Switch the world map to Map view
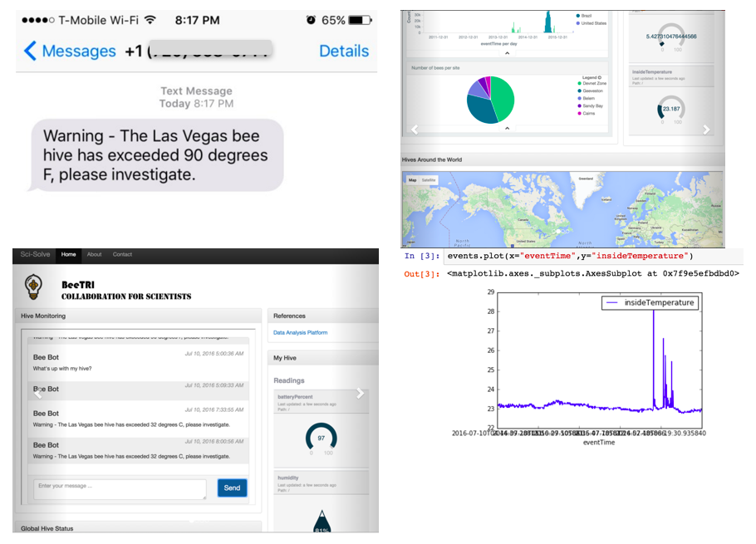756x544 pixels. coord(413,180)
